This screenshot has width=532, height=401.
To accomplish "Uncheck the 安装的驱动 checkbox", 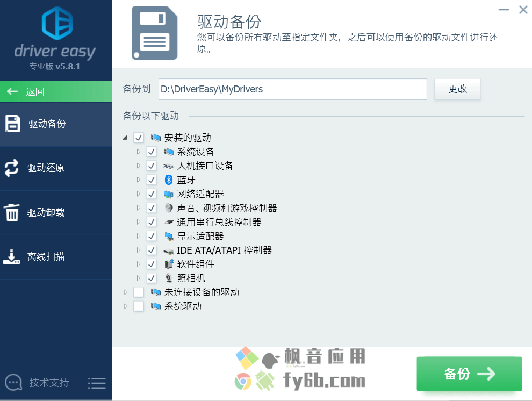I will (139, 138).
